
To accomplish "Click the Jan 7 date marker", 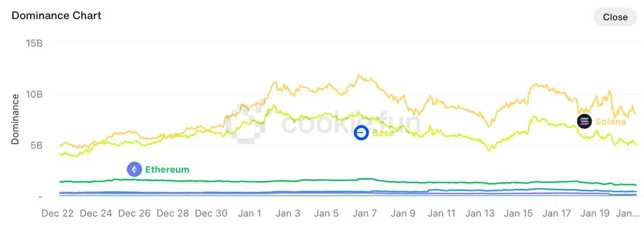I will point(365,213).
